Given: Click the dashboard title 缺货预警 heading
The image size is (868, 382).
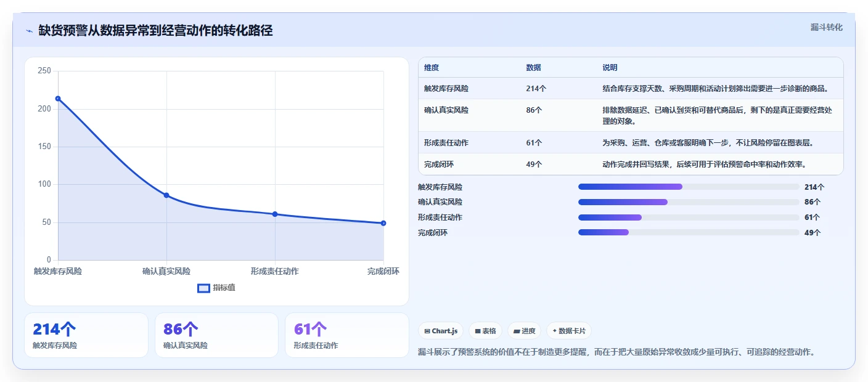Looking at the screenshot, I should point(155,31).
